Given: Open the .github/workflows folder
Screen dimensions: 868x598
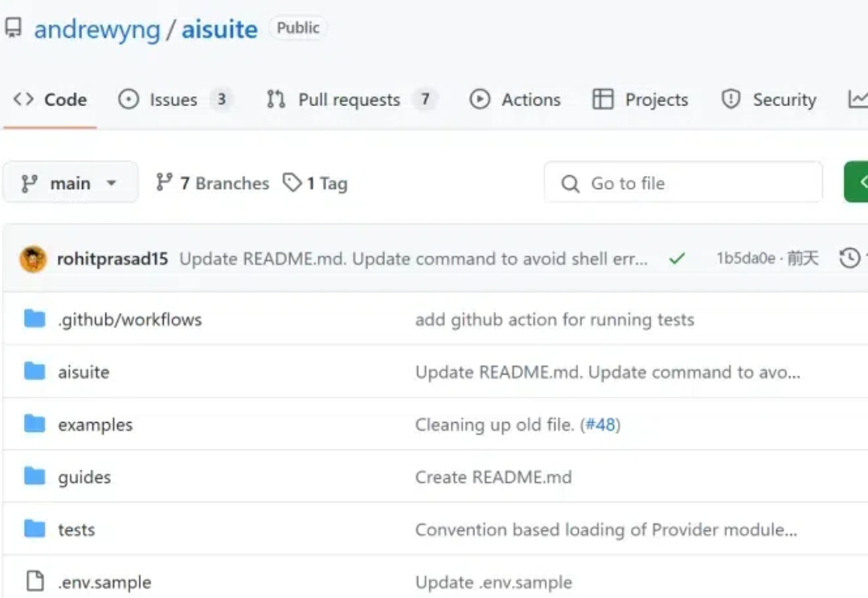Looking at the screenshot, I should (130, 319).
